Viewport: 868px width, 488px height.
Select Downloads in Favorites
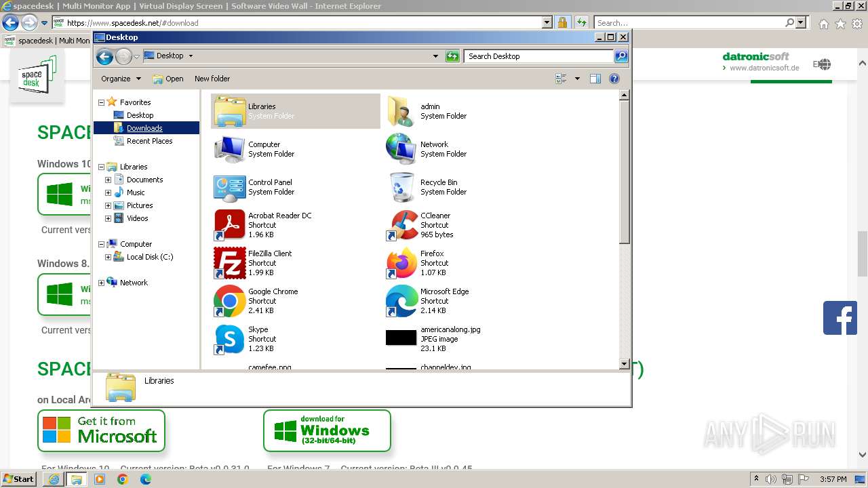pos(144,128)
